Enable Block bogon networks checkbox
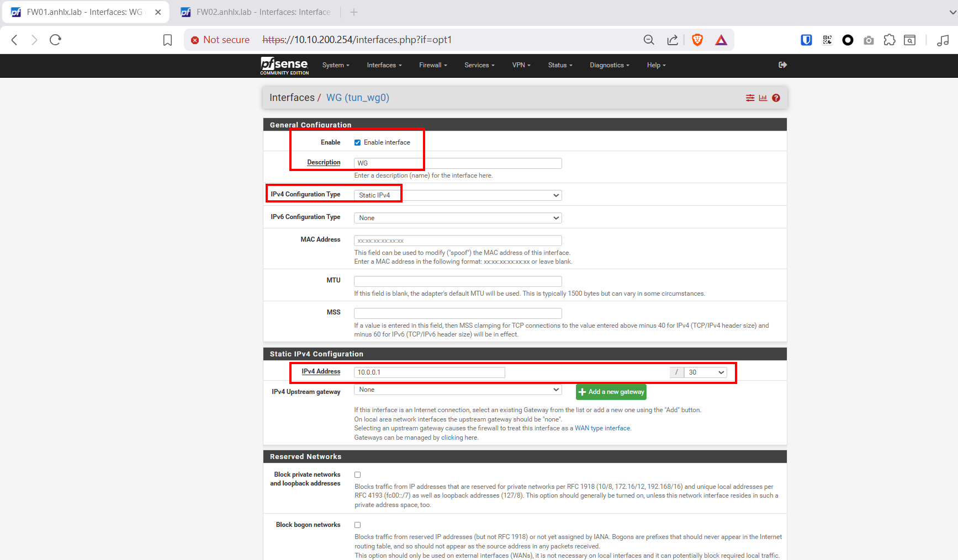This screenshot has width=958, height=560. point(357,525)
